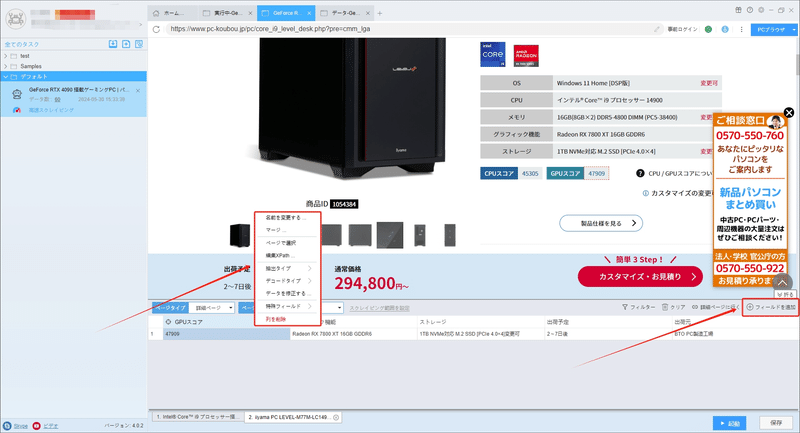
Task: Click the スクレイピング範囲を設定 link
Action: [x=379, y=309]
